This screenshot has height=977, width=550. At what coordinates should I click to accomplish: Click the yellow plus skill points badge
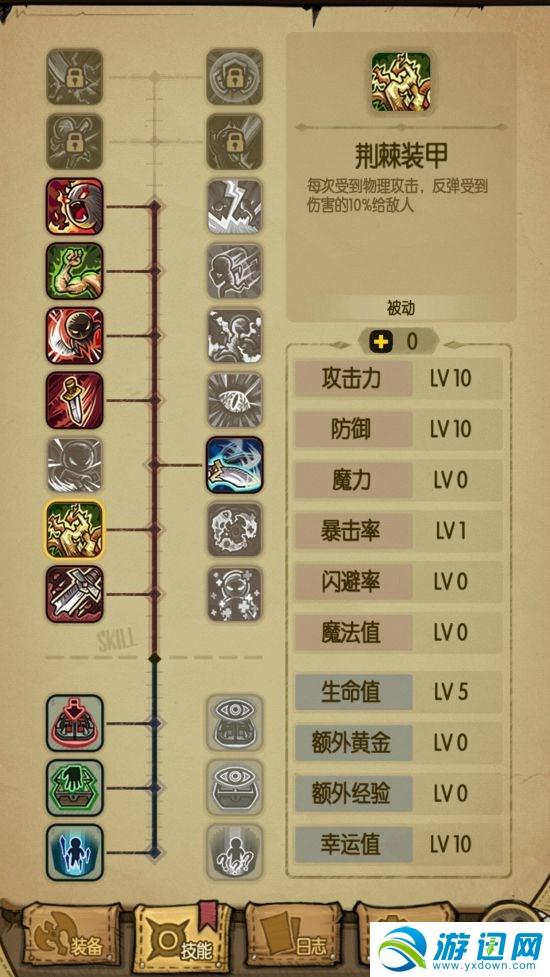point(380,341)
